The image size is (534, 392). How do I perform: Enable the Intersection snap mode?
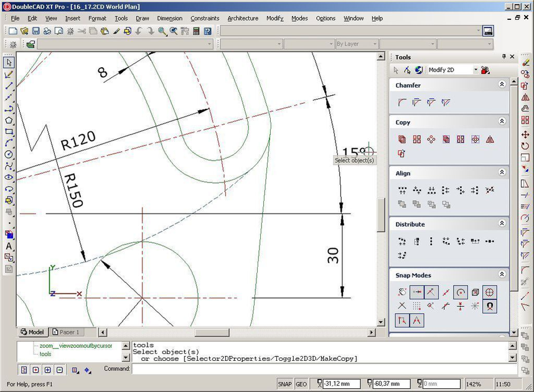(x=401, y=306)
